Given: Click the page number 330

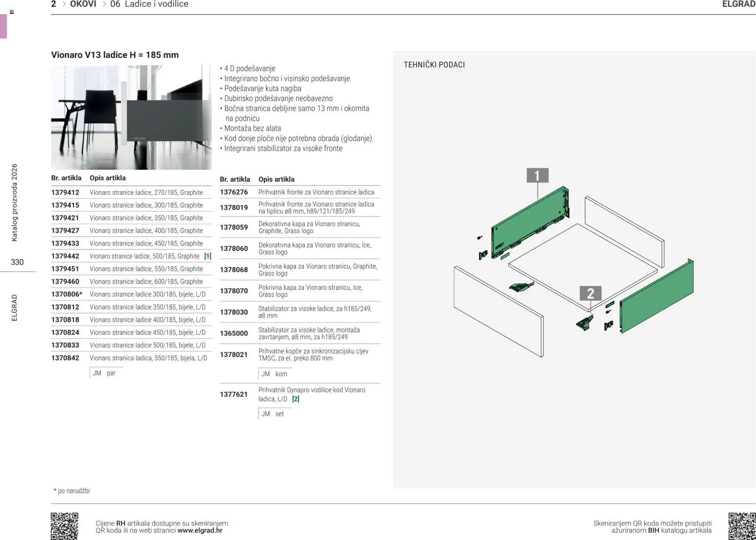Looking at the screenshot, I should tap(17, 262).
